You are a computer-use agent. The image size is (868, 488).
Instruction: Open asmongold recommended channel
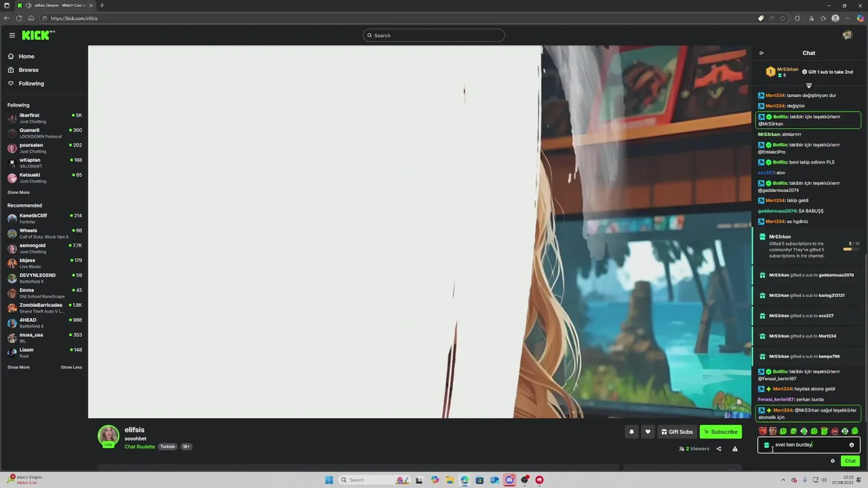44,248
